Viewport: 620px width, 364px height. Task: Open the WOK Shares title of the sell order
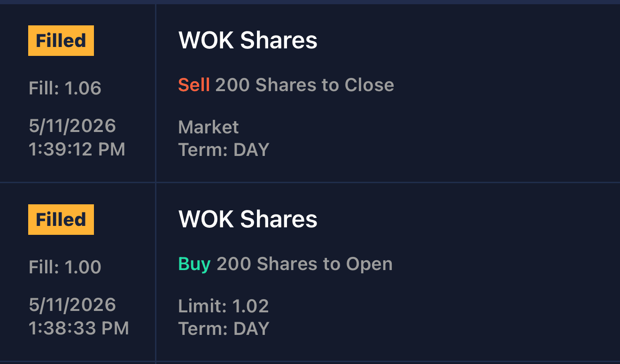248,40
